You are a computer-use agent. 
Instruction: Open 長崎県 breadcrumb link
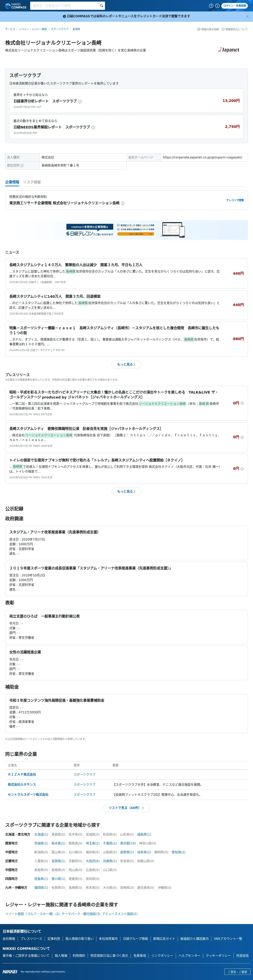(x=76, y=29)
